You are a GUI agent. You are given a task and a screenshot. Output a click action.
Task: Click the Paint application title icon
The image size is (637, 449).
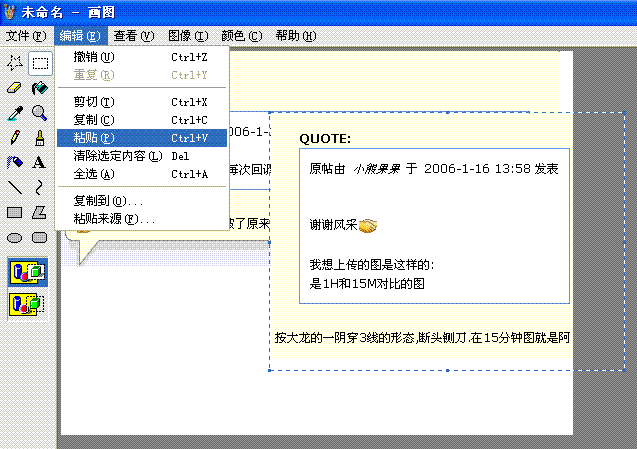(9, 12)
